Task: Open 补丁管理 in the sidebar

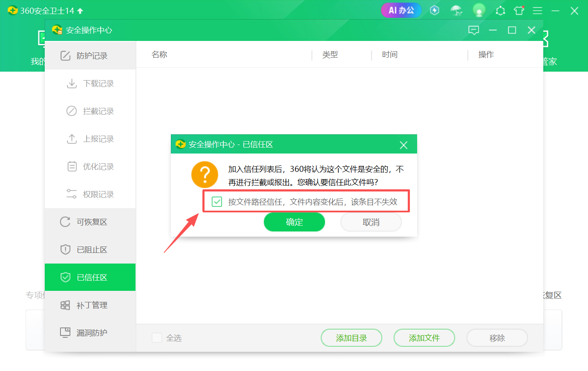Action: (90, 305)
